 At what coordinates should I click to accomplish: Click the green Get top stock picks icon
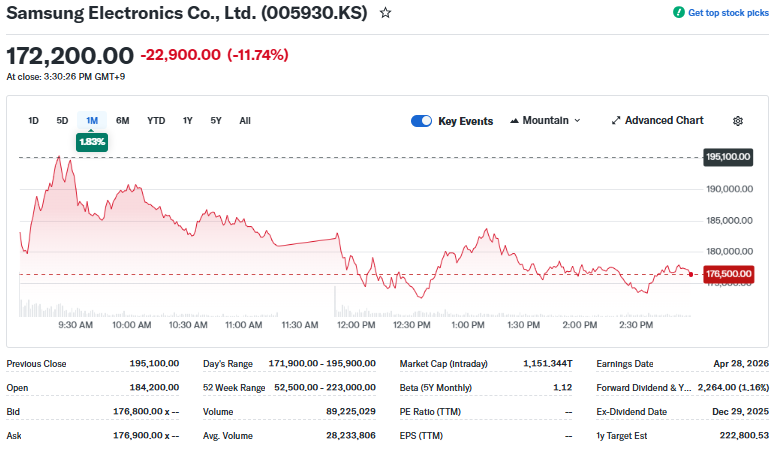[678, 12]
